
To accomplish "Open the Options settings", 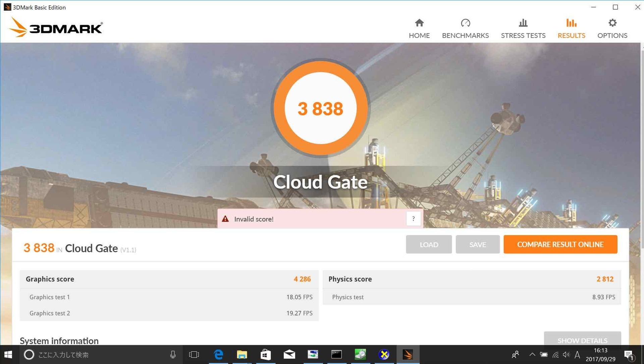I will [612, 28].
